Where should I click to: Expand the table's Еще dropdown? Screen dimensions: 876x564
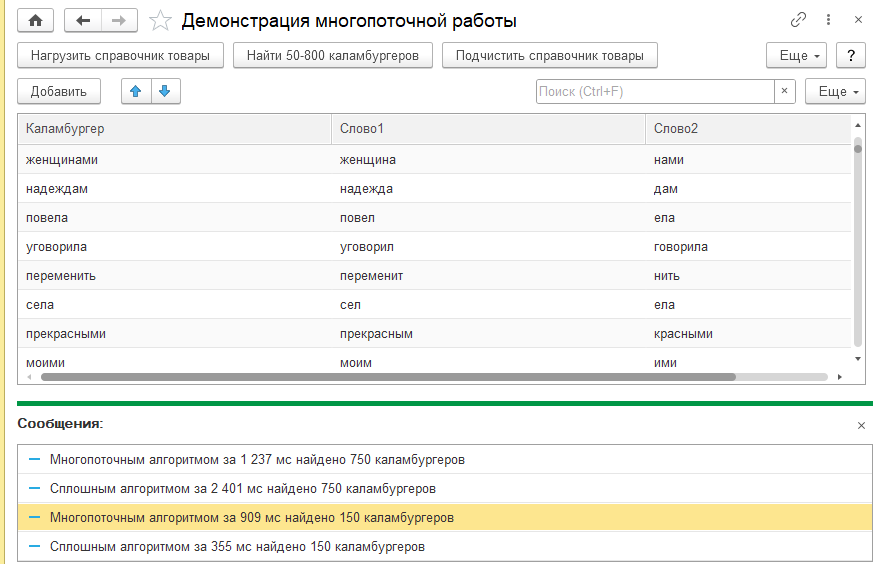coord(835,91)
